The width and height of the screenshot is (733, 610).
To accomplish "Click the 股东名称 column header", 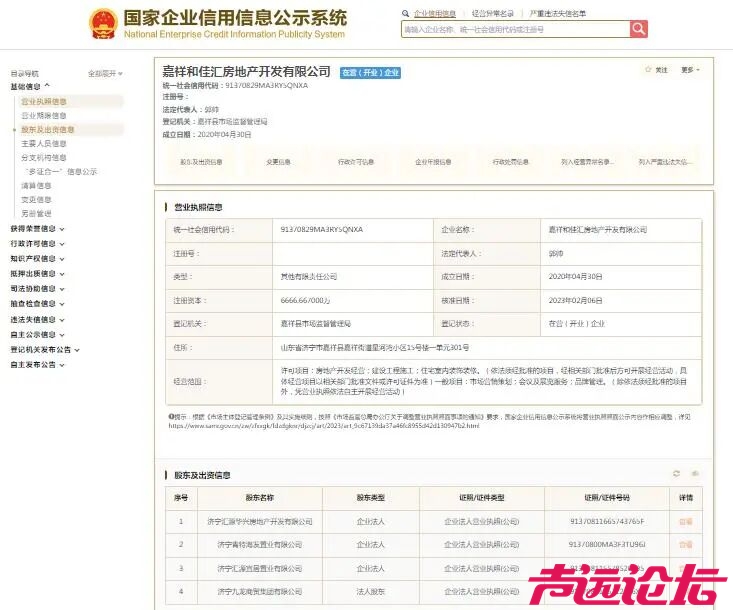I will [260, 498].
